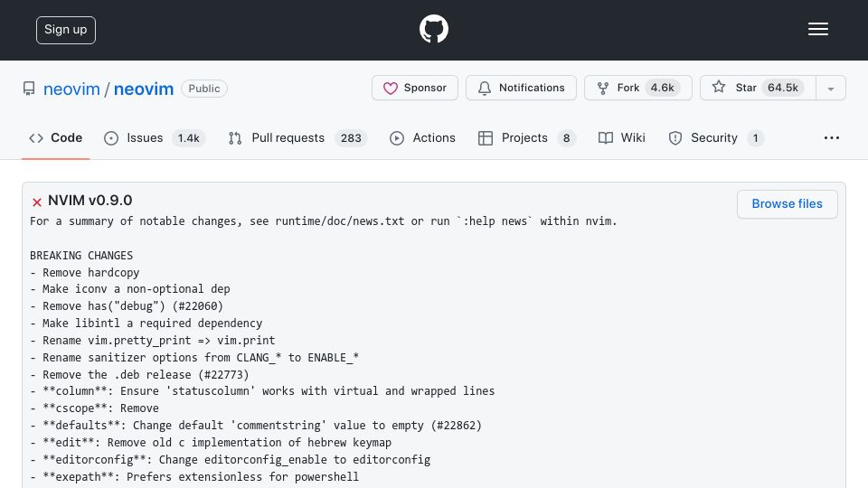This screenshot has width=868, height=488.
Task: Click the Sponsor heart button
Action: pyautogui.click(x=415, y=88)
